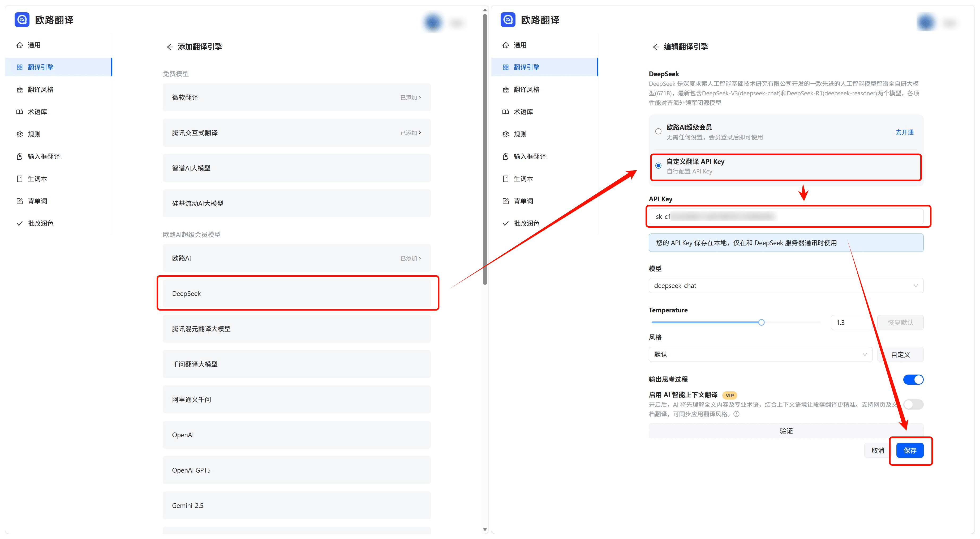Image resolution: width=980 pixels, height=539 pixels.
Task: Select the 智谱AI大模型 engine row
Action: [296, 168]
